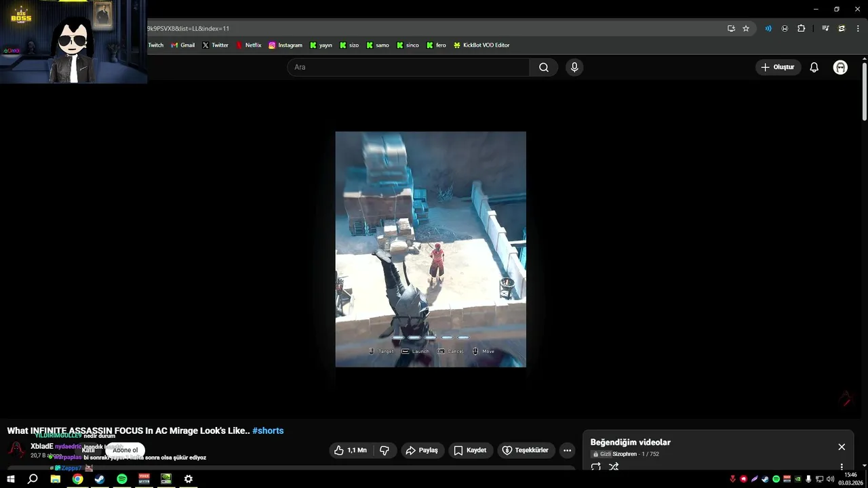Click the circled W extension icon

coord(785,28)
